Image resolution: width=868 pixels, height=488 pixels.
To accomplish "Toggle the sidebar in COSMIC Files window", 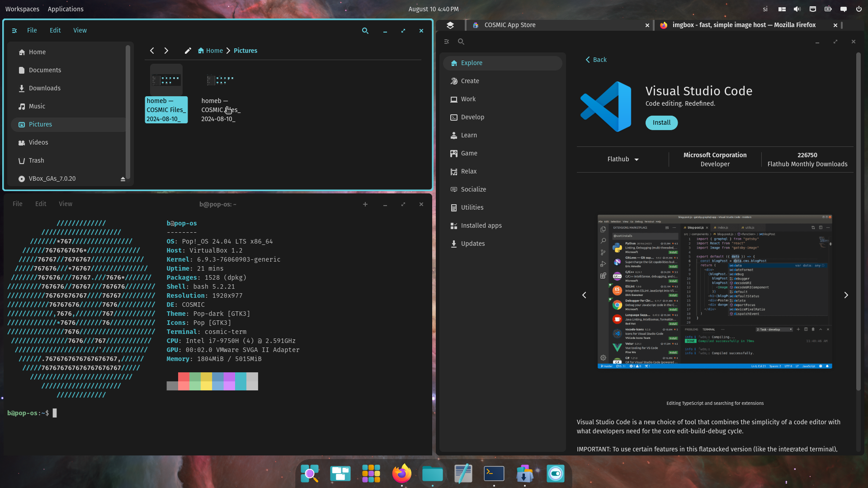I will point(14,31).
